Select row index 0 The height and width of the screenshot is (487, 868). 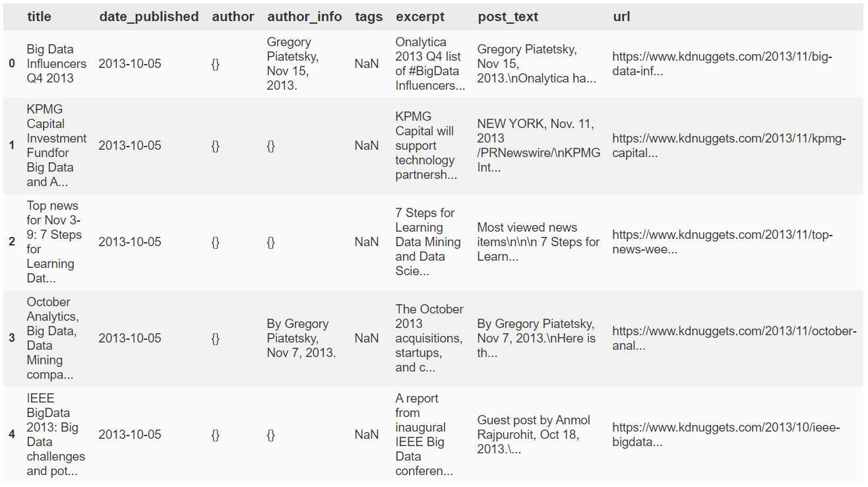pos(11,64)
